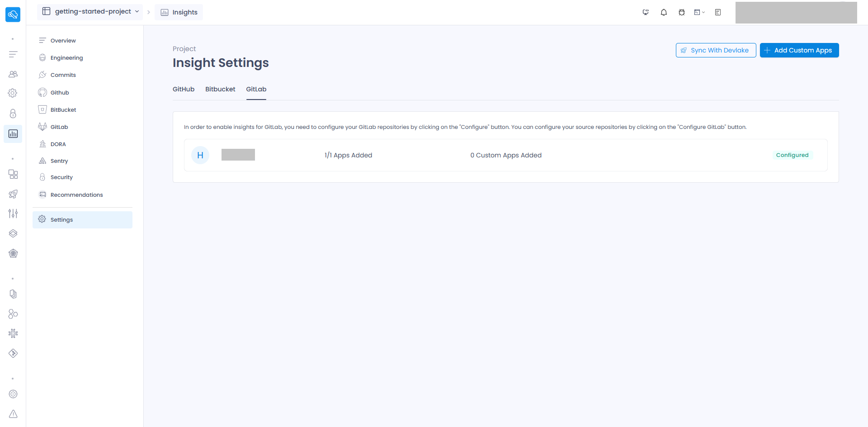Expand the getting-started-project selector

click(90, 12)
